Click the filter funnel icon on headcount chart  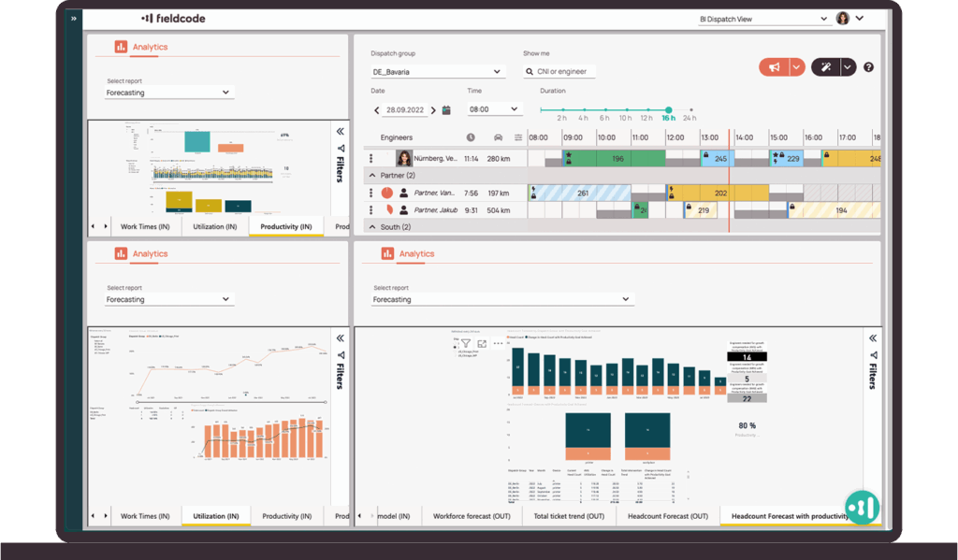[465, 344]
